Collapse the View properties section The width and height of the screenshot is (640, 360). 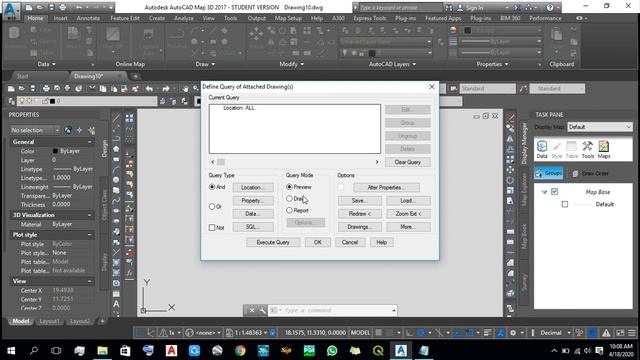(x=89, y=281)
